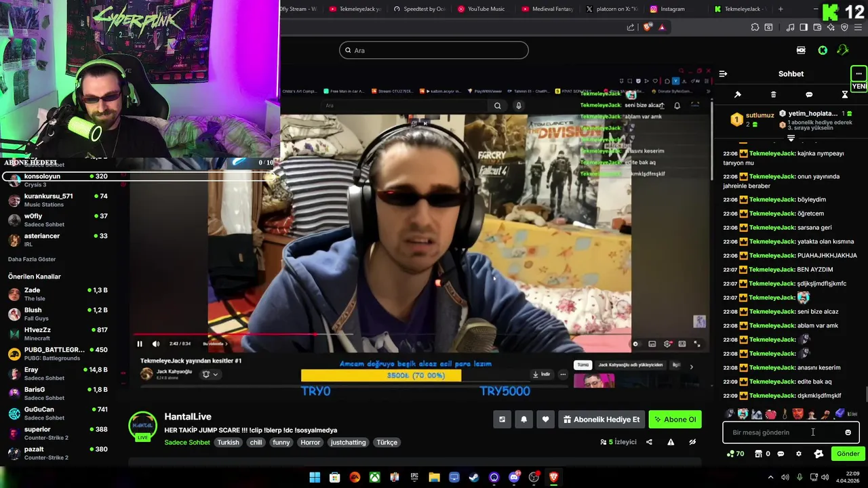868x488 pixels.
Task: Click Abonelik Hediye Et button
Action: pyautogui.click(x=601, y=420)
